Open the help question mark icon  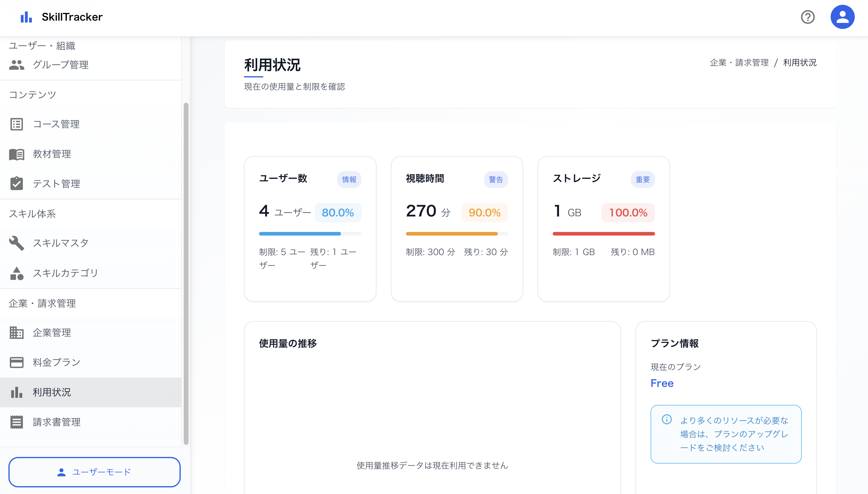tap(808, 17)
